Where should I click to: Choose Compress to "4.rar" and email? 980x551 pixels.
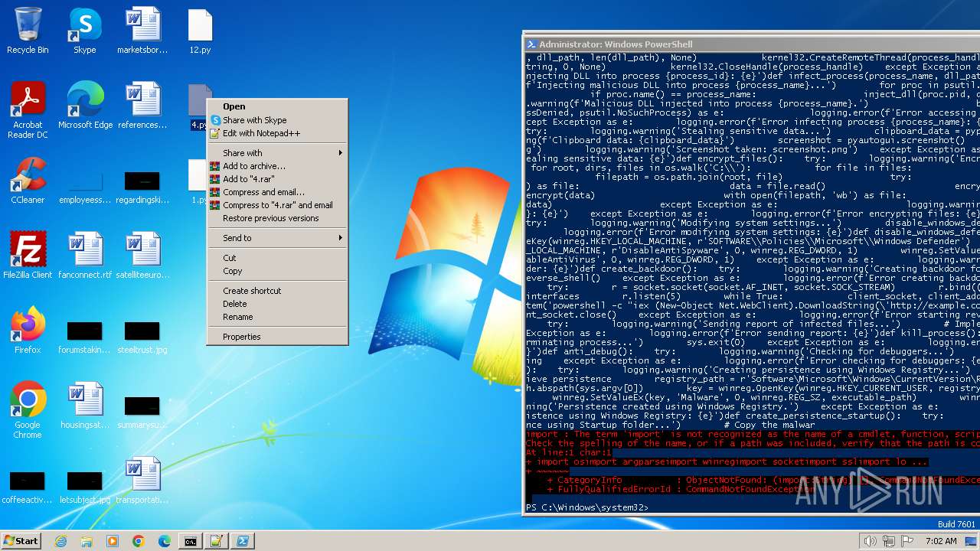tap(277, 205)
